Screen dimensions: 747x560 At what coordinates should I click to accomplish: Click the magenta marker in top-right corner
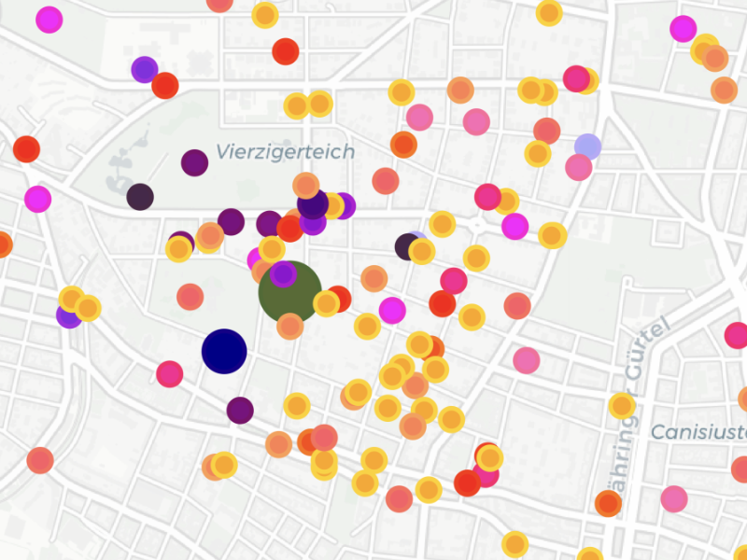(x=684, y=29)
